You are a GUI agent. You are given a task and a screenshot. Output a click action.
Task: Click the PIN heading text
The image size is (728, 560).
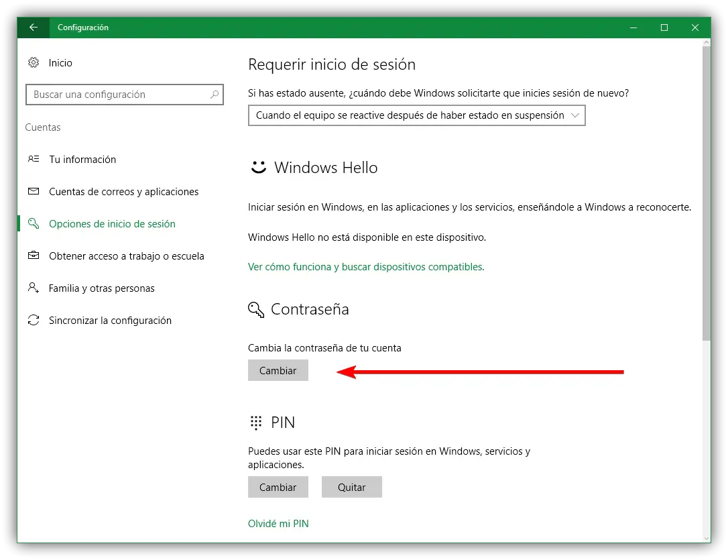pos(283,423)
